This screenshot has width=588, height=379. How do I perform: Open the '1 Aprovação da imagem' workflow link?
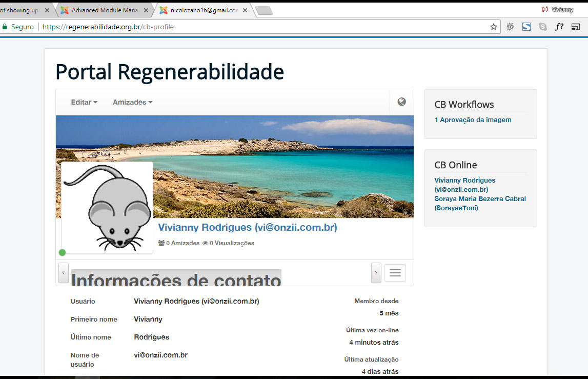coord(473,119)
